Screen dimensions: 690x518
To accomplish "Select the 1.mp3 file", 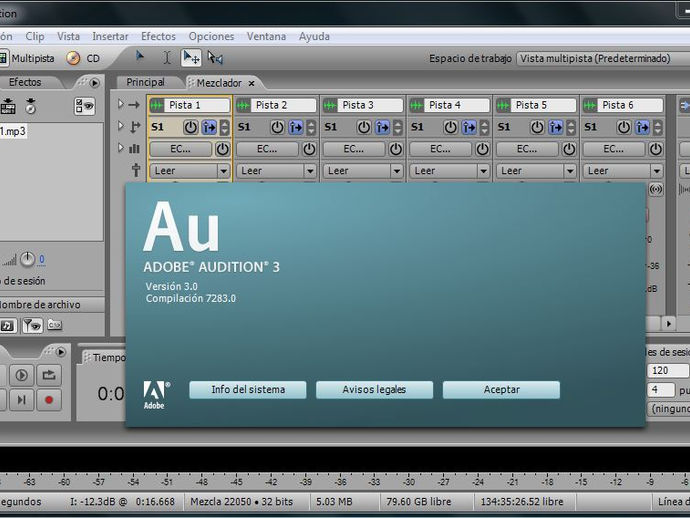I will coord(13,131).
